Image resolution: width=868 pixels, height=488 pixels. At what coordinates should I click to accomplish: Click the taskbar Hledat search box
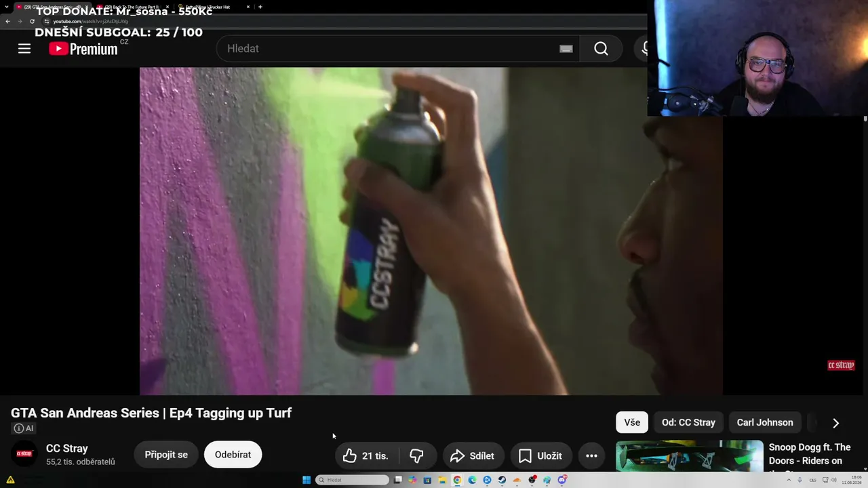coord(353,480)
